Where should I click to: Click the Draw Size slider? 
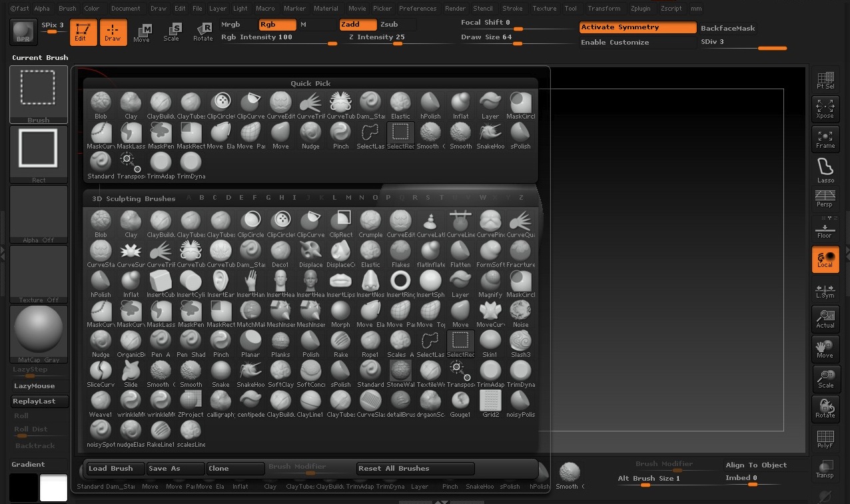[x=517, y=38]
